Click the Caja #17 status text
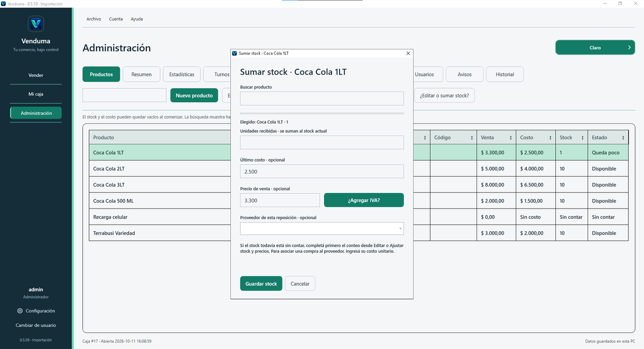This screenshot has height=349, width=644. [x=117, y=341]
